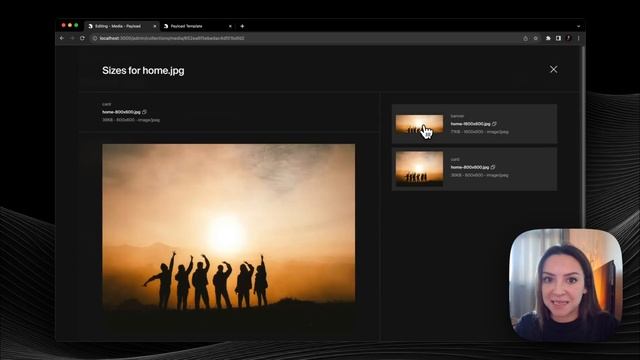The height and width of the screenshot is (360, 640).
Task: Click card size details in right list
Action: 480,175
